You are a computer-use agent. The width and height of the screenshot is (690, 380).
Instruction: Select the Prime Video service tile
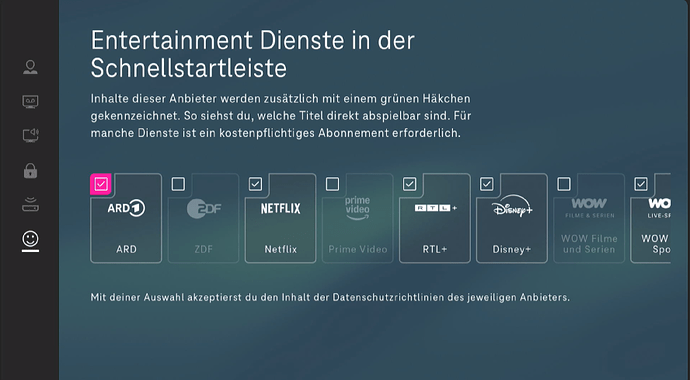pyautogui.click(x=357, y=218)
